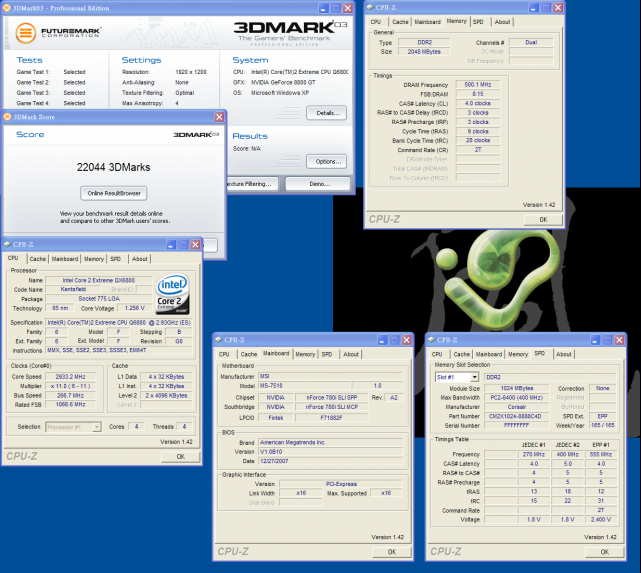Click the 'Corsair' manufacturer value
The height and width of the screenshot is (573, 641).
tap(516, 407)
